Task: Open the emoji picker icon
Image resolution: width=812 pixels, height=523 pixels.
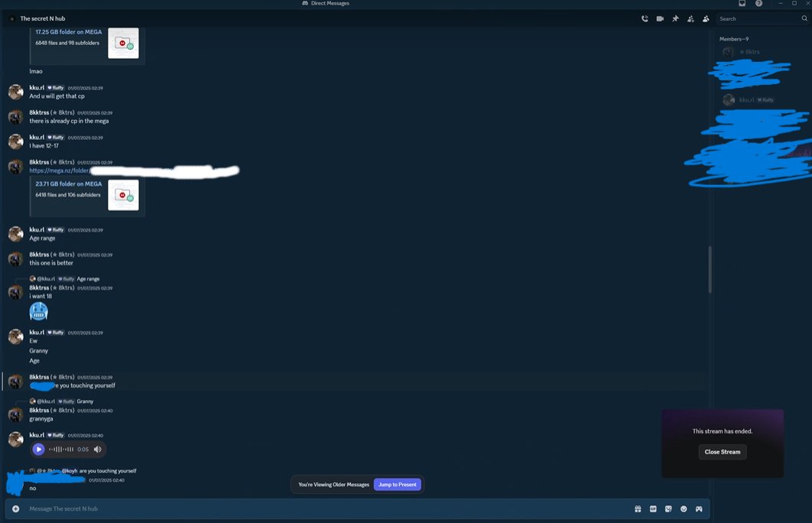Action: (x=684, y=509)
